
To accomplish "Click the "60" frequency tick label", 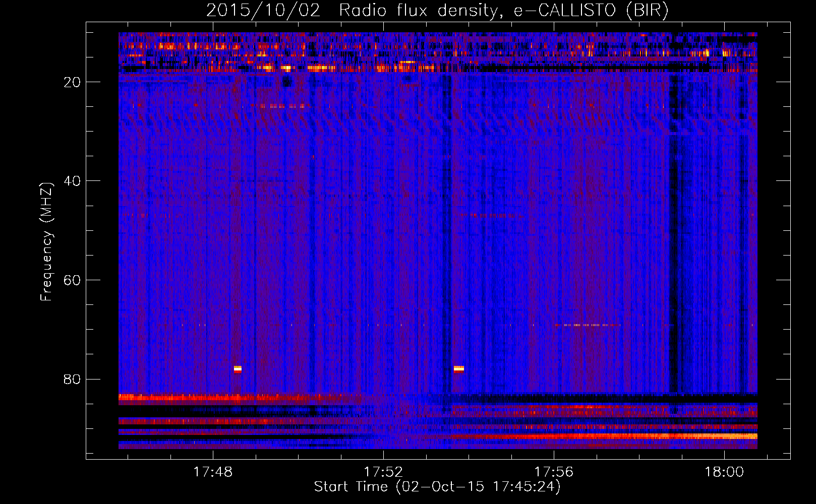I will [72, 280].
